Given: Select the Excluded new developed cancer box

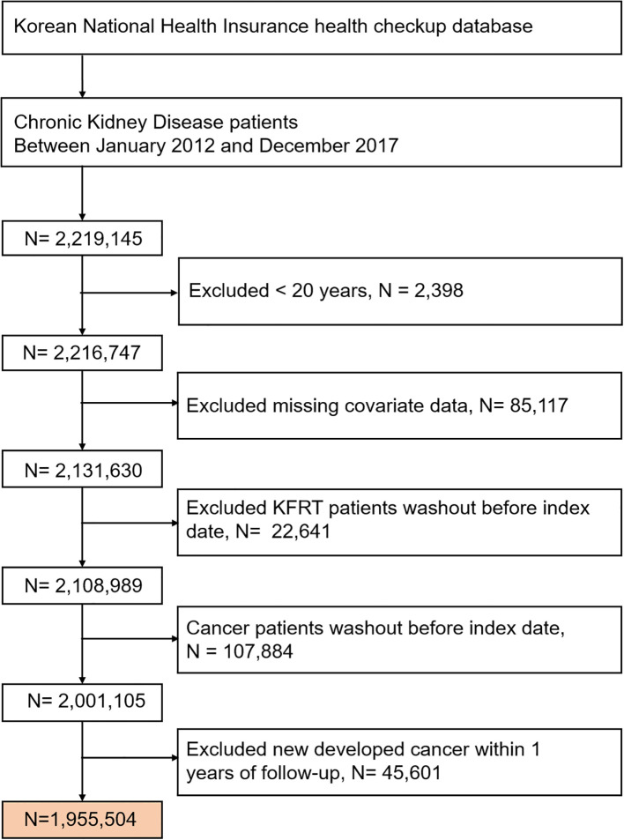Looking at the screenshot, I should pos(399,762).
